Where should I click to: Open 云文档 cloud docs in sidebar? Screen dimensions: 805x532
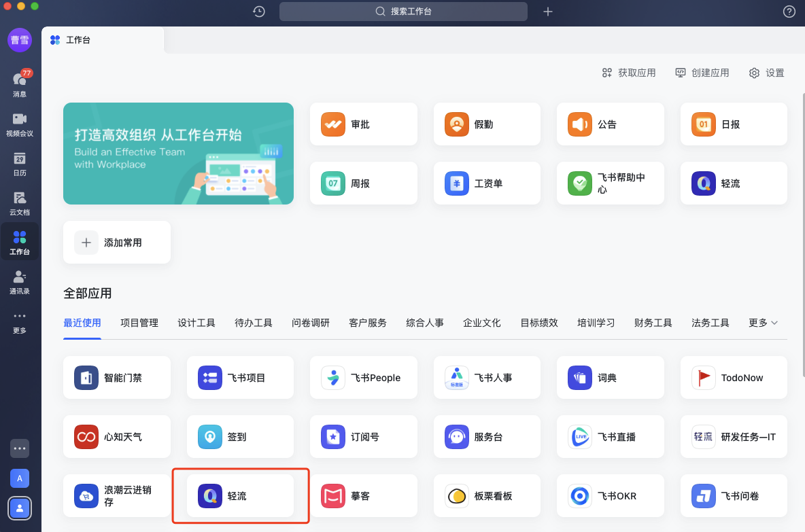pyautogui.click(x=20, y=203)
